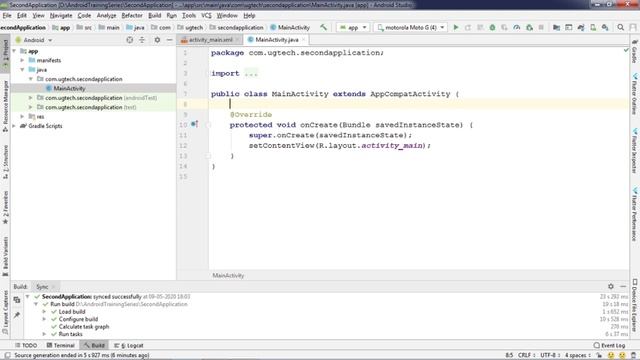Open Build panel settings gear

click(x=611, y=287)
